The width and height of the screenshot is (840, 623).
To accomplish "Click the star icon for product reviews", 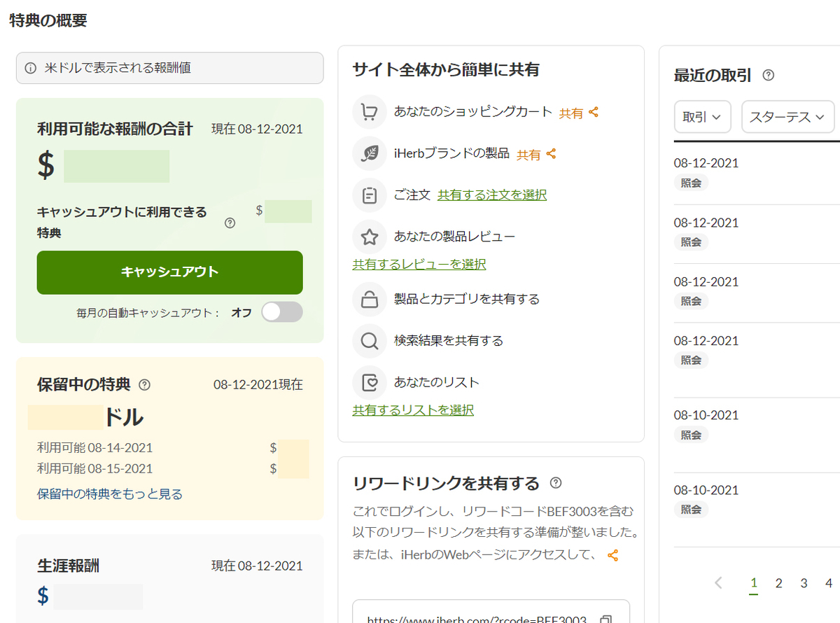I will tap(369, 237).
